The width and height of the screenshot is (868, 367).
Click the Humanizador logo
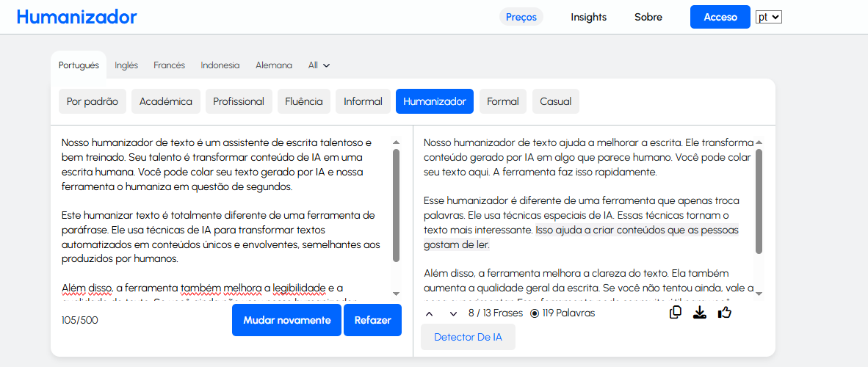tap(76, 17)
